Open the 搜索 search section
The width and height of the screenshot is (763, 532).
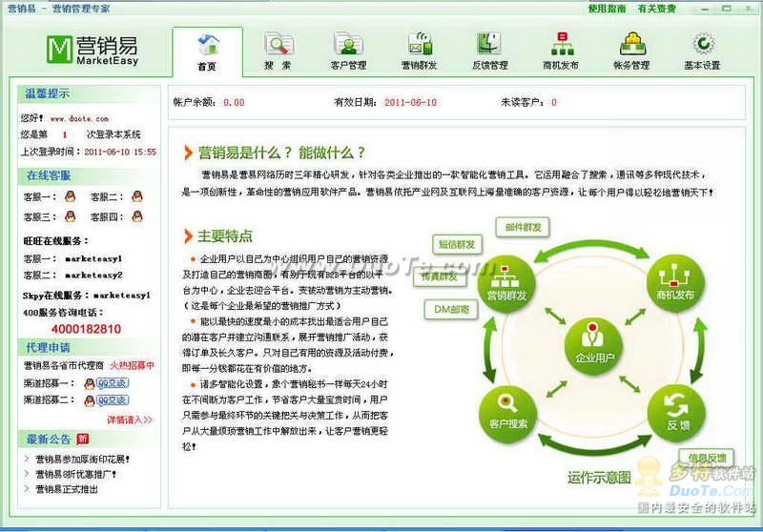[x=278, y=51]
